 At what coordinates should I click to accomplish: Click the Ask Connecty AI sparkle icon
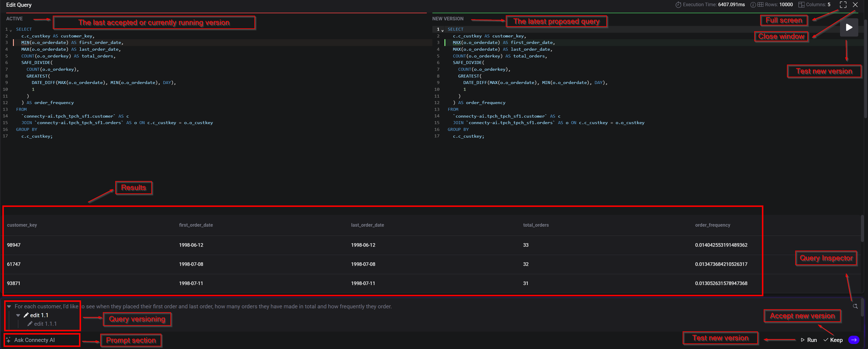coord(9,340)
